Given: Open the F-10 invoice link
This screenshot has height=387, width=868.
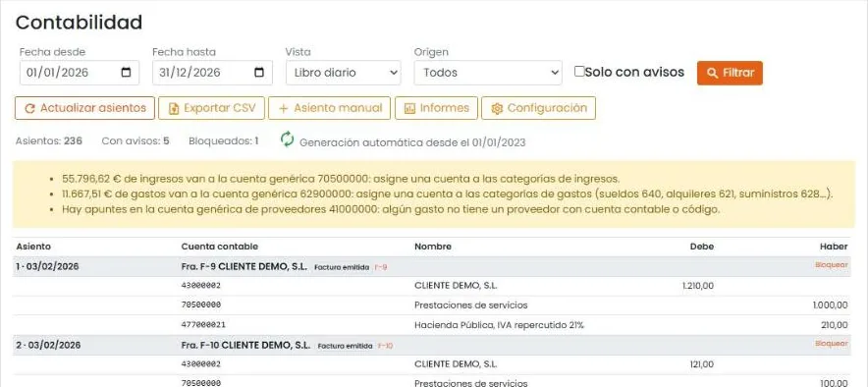Looking at the screenshot, I should click(385, 346).
